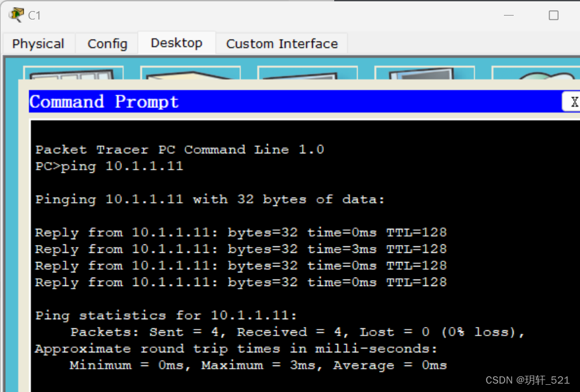The width and height of the screenshot is (580, 392).
Task: Click the C1 window title text
Action: point(34,16)
